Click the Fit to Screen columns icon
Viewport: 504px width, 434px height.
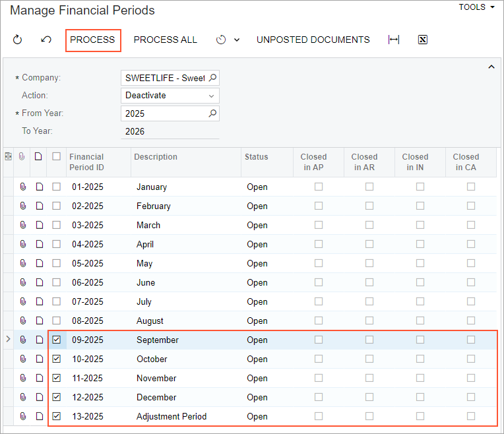pos(394,40)
